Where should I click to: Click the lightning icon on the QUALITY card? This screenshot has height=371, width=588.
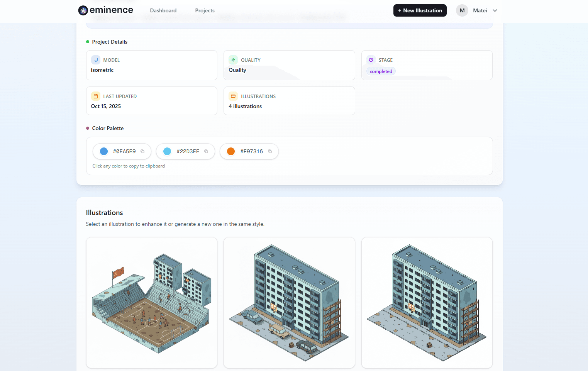233,59
